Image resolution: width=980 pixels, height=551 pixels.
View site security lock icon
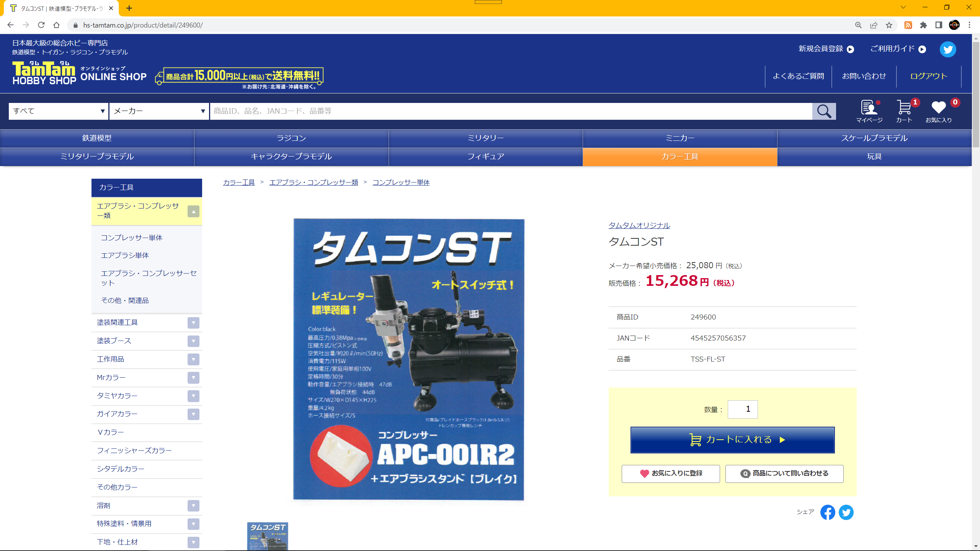click(x=75, y=25)
